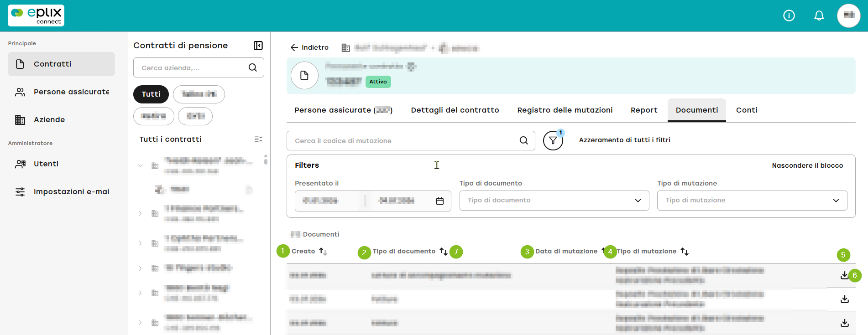Viewport: 868px width, 335px height.
Task: Go to Persone assicurate in sidebar
Action: coord(61,92)
